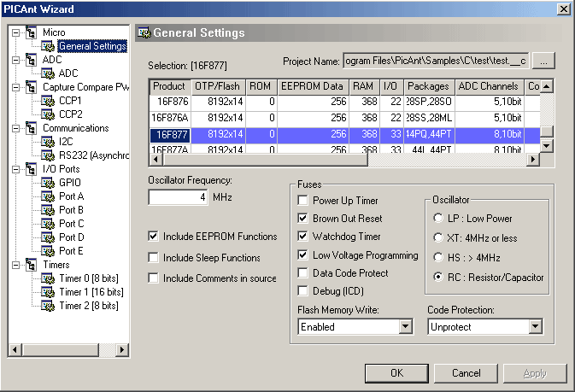The width and height of the screenshot is (575, 392).
Task: Click the Port C gear icon
Action: [x=48, y=224]
